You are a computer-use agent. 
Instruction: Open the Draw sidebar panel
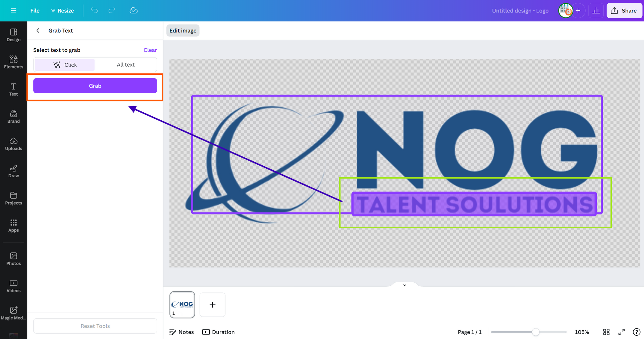[13, 171]
